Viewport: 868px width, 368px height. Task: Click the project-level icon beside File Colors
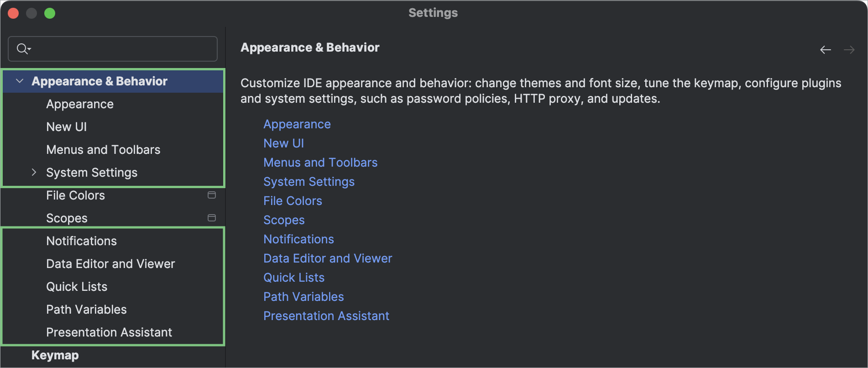point(212,195)
